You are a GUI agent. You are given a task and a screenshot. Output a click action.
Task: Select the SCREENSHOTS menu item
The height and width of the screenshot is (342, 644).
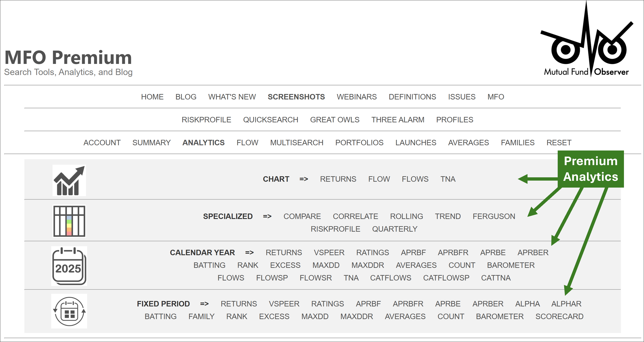tap(296, 97)
